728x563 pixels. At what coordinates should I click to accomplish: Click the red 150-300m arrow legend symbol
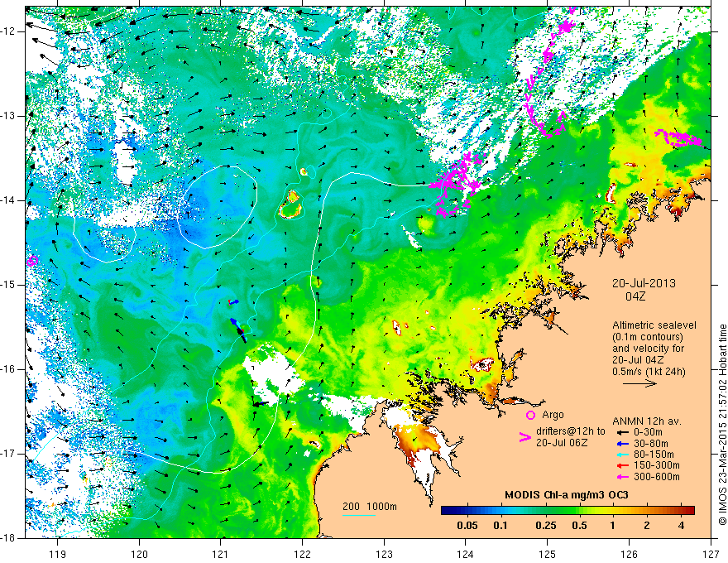click(x=622, y=466)
